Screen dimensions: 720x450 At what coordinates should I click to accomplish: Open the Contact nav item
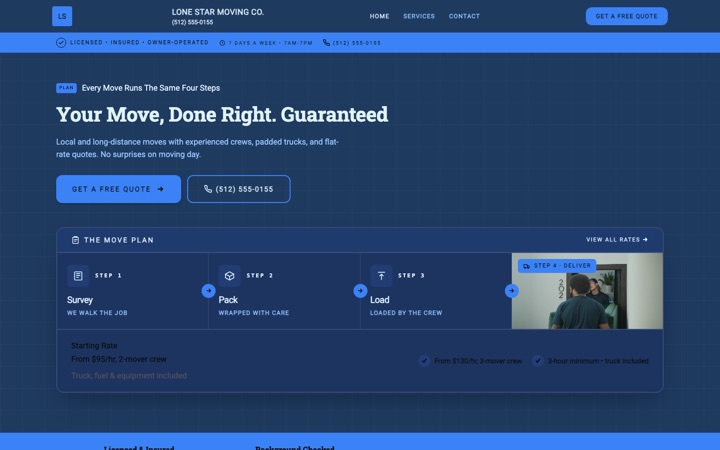click(464, 16)
